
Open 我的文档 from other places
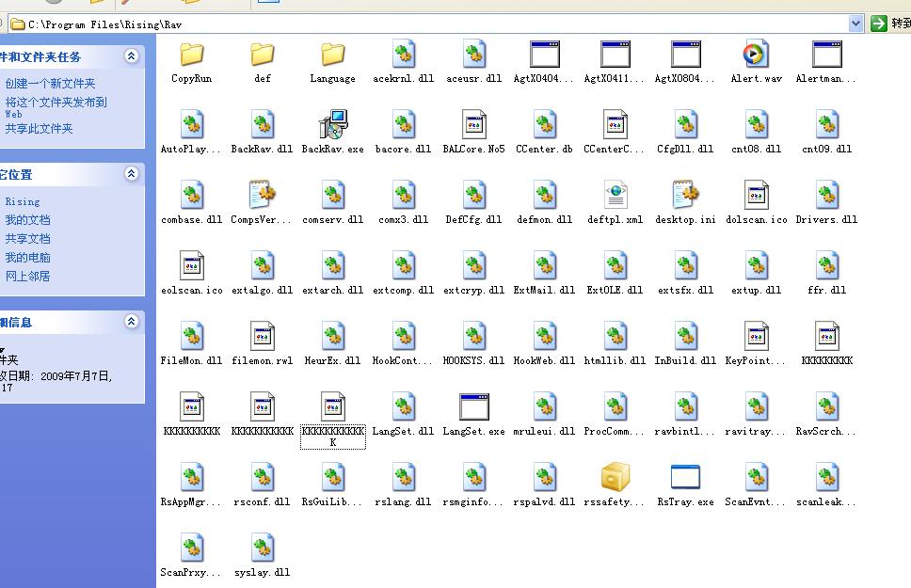[27, 219]
